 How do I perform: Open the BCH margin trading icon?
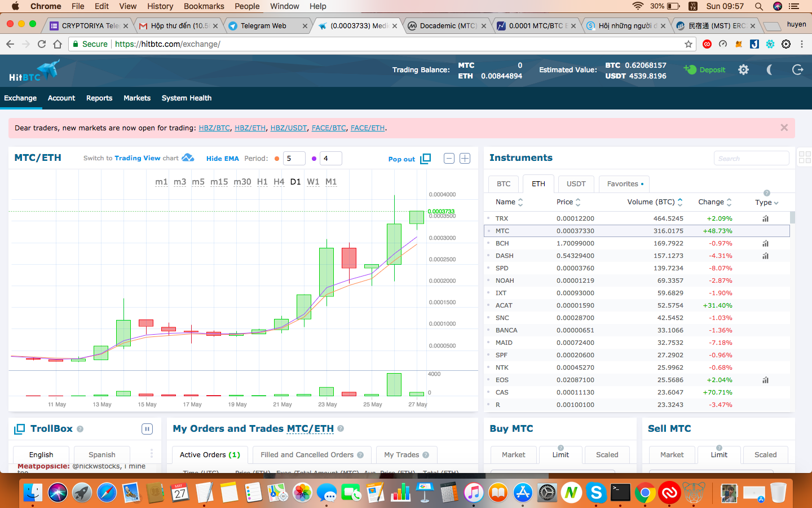765,243
